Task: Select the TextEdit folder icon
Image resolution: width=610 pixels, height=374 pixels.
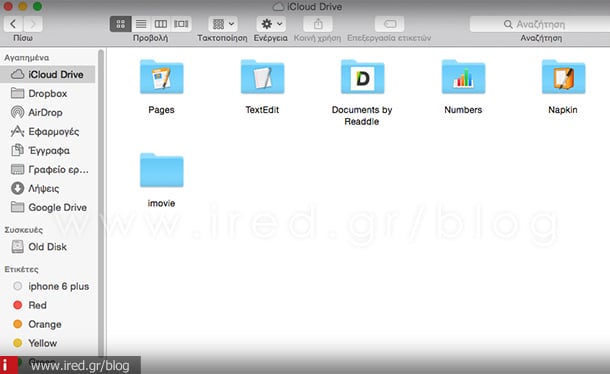Action: [x=262, y=77]
